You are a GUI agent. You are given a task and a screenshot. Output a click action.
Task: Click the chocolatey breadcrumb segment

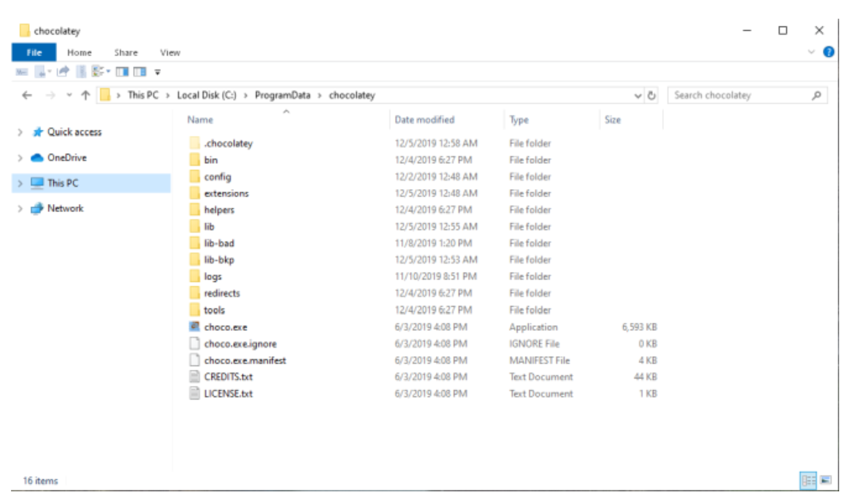352,95
